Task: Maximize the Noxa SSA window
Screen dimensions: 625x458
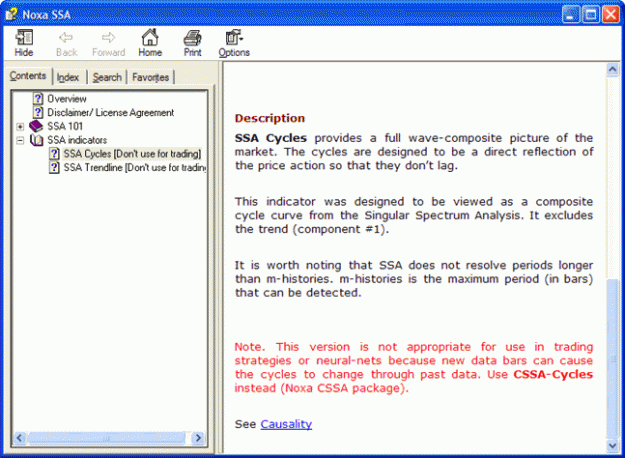Action: (x=591, y=15)
